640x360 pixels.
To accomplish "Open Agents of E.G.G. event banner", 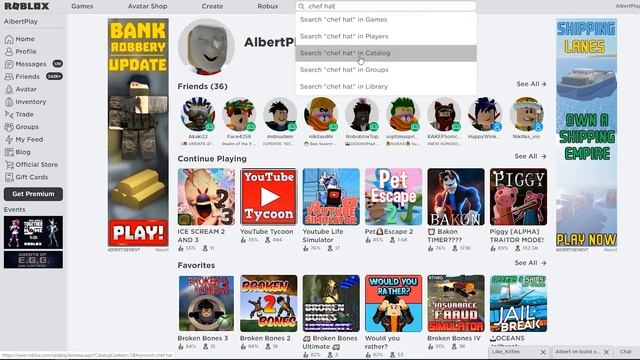I will [x=33, y=260].
